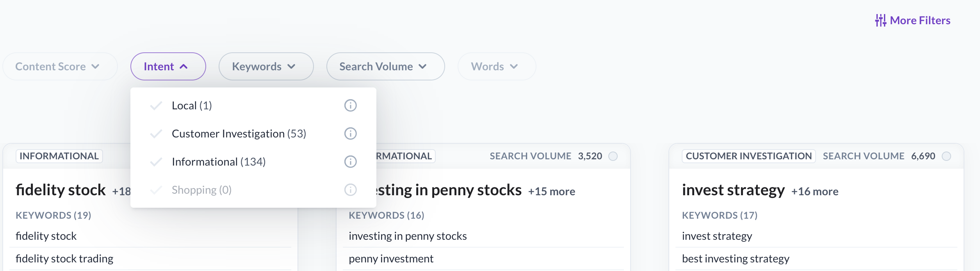Select the "best investing strategy" keyword row
The width and height of the screenshot is (980, 271).
736,259
